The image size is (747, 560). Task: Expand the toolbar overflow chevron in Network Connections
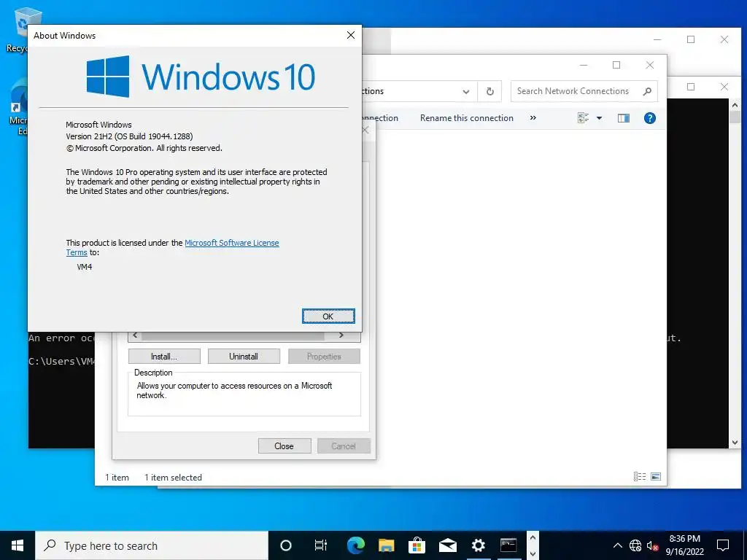pos(533,118)
